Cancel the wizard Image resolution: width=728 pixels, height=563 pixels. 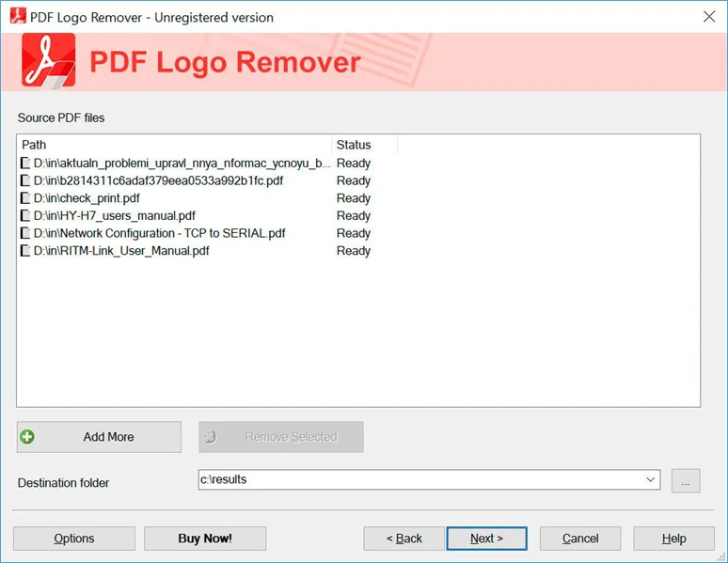pos(580,539)
